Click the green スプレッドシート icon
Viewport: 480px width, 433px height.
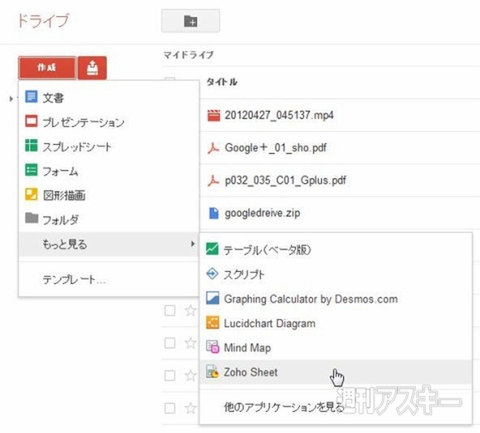point(31,146)
